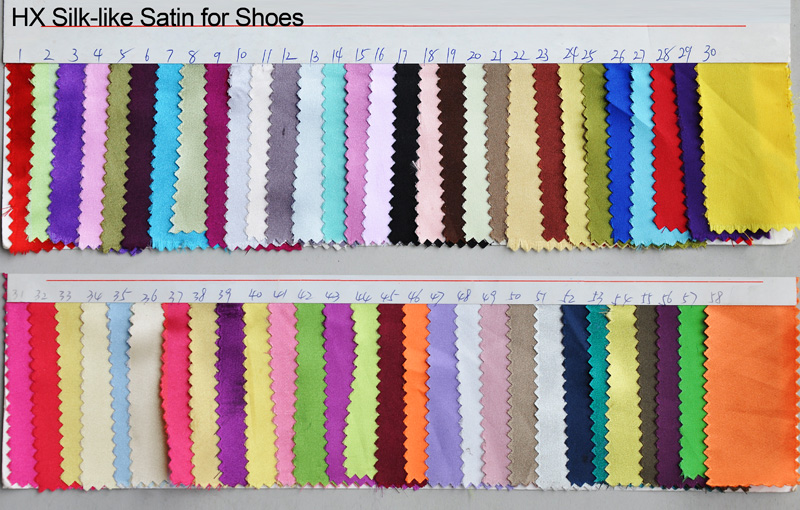The height and width of the screenshot is (510, 800).
Task: Choose the red swatch number 28
Action: click(668, 147)
